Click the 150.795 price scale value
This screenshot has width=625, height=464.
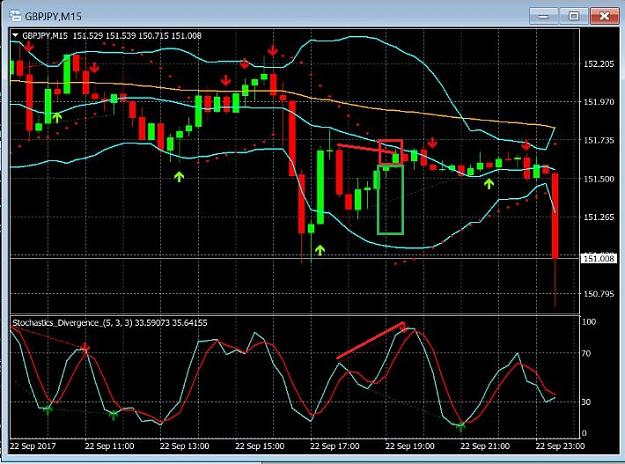[x=599, y=294]
